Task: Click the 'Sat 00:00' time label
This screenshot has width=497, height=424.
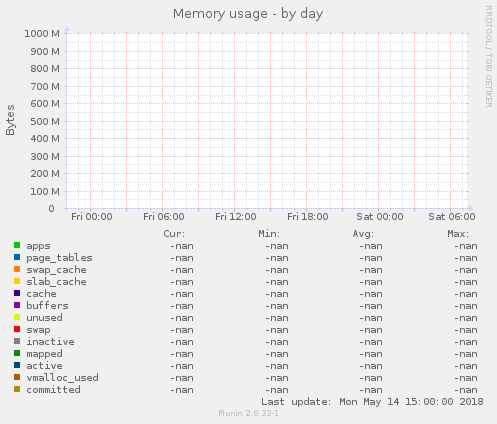Action: [x=380, y=217]
